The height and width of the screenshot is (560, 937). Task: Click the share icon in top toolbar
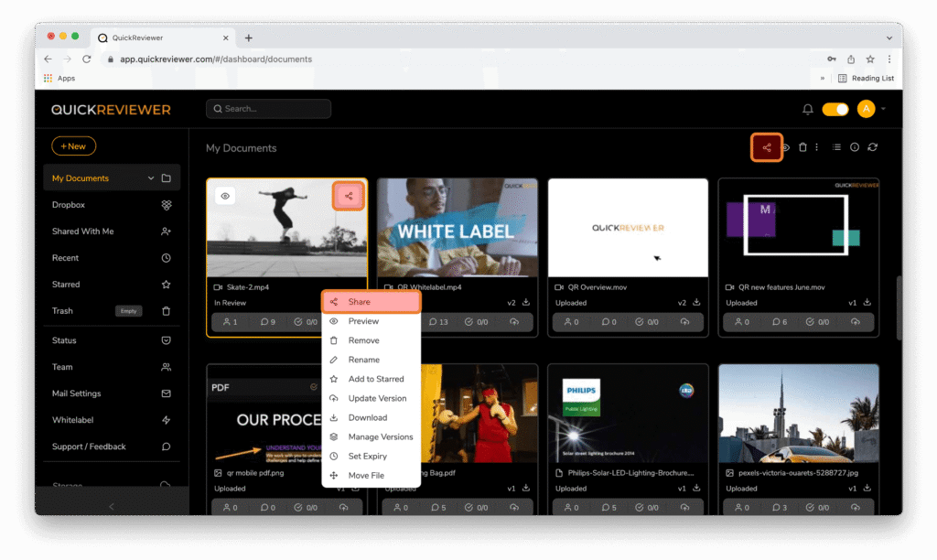(767, 147)
